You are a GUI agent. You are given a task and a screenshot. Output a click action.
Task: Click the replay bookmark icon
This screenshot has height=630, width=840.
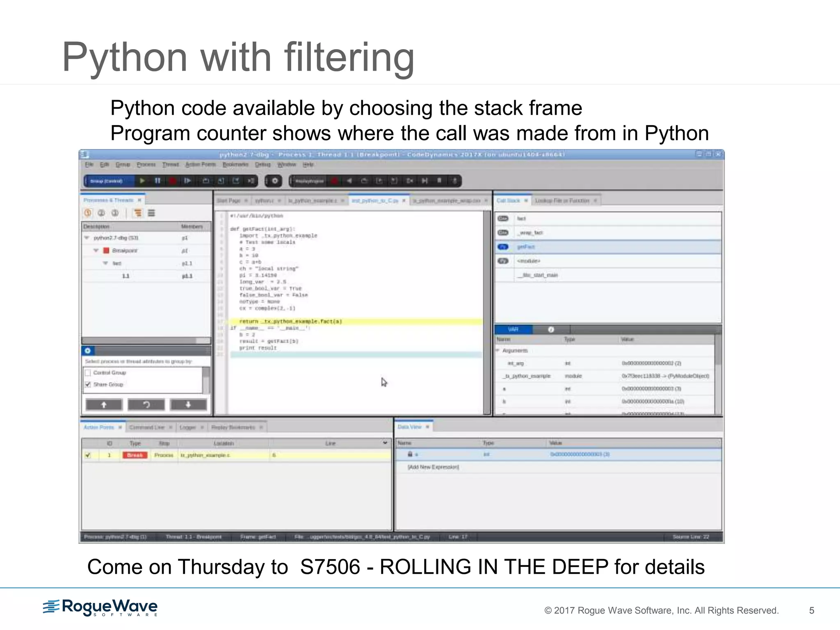point(439,181)
